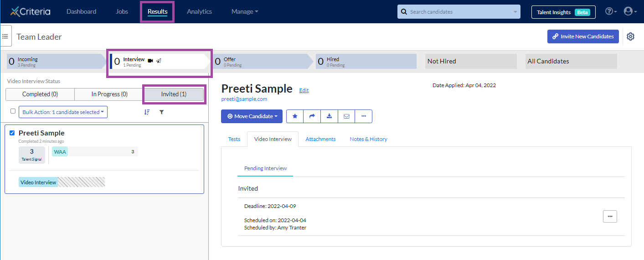
Task: Uncheck the Preeti Sample checkbox
Action: click(12, 133)
